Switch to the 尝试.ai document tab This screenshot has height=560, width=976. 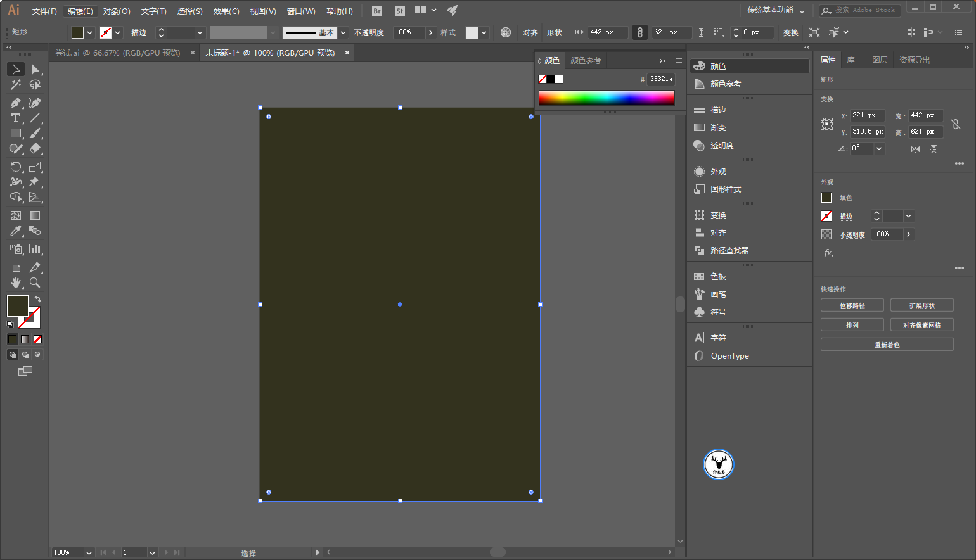(117, 53)
